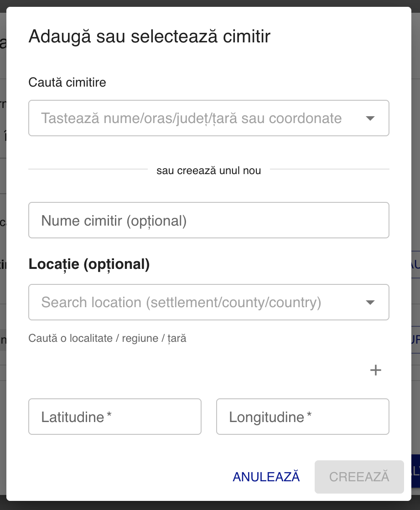The image size is (420, 510).
Task: Click the Caută o localitate helper text
Action: 108,338
